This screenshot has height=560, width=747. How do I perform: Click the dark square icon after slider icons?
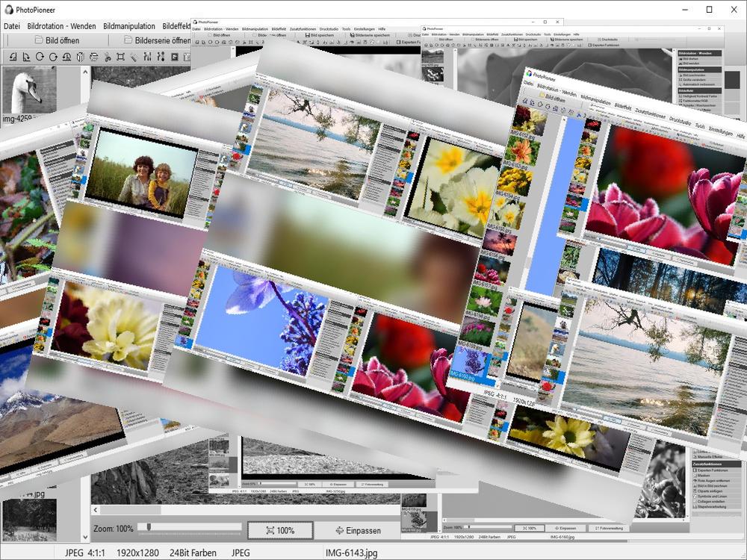point(175,57)
